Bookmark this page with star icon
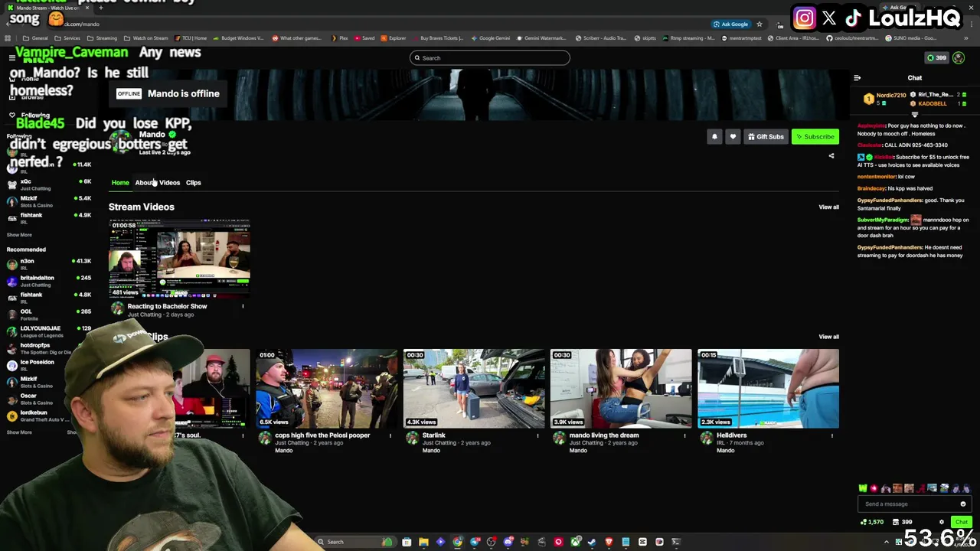980x551 pixels. coord(759,24)
